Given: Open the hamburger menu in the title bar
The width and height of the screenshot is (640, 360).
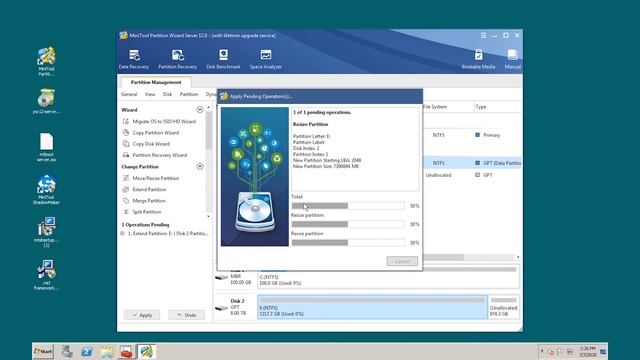Looking at the screenshot, I should point(483,36).
